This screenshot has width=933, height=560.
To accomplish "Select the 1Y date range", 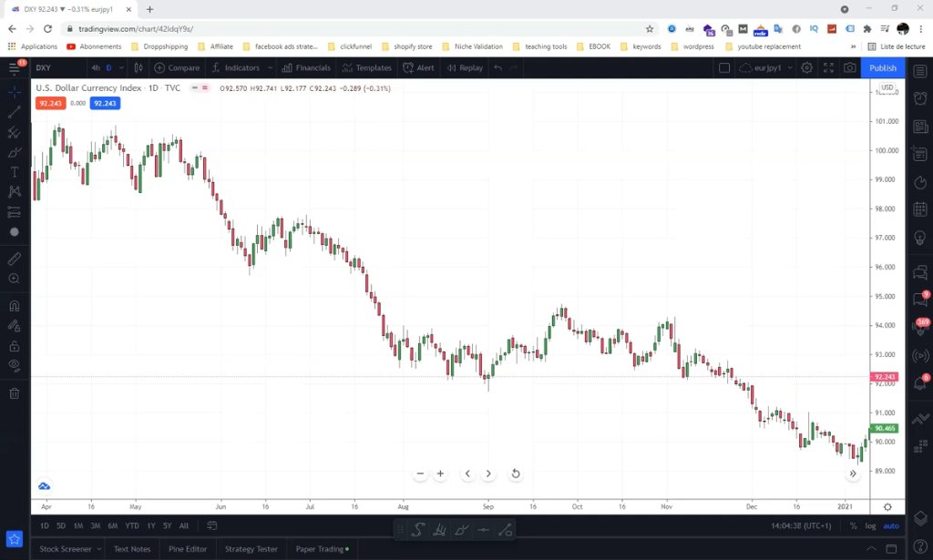I will click(151, 525).
